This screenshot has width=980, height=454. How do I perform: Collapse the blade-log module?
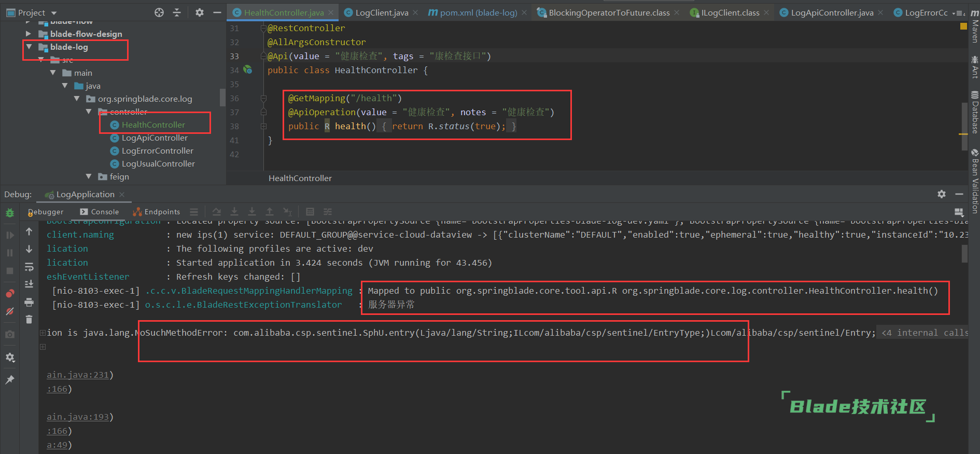[29, 47]
